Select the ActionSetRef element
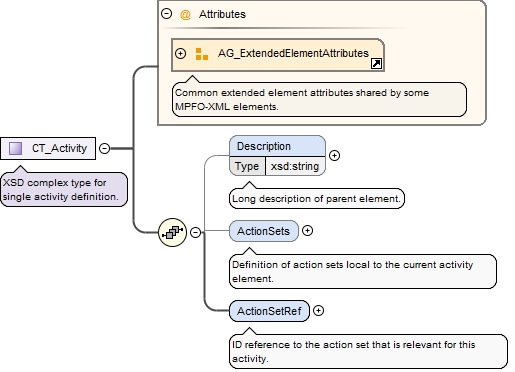Image resolution: width=515 pixels, height=372 pixels. click(269, 311)
